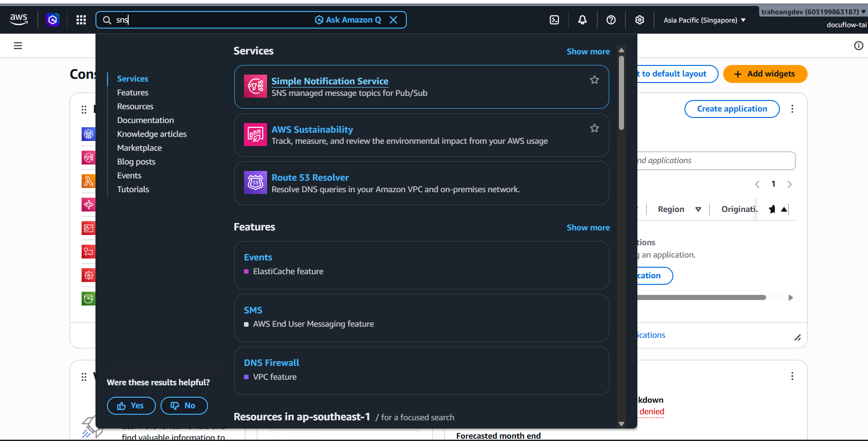Grab the drag handle of the lower-left widget

84,377
